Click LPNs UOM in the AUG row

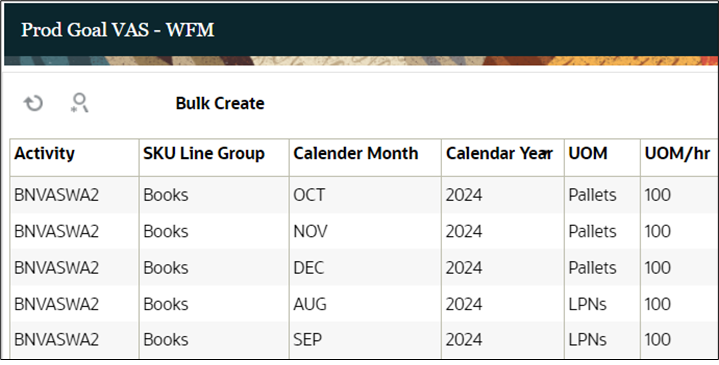click(x=587, y=304)
